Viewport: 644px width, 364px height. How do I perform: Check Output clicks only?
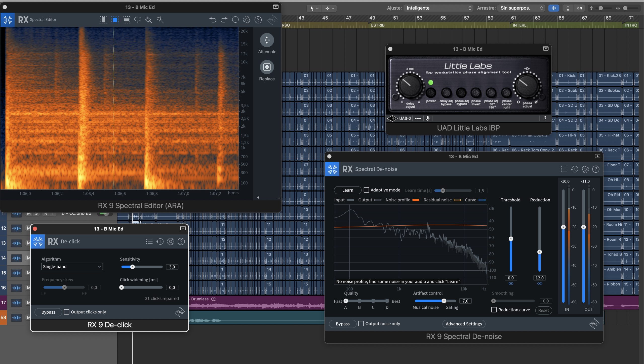[67, 312]
